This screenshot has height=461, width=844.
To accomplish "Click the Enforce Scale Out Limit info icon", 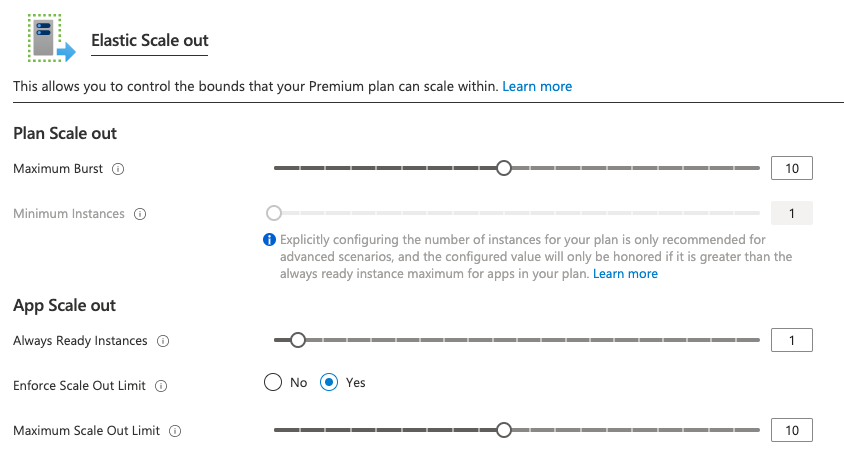I will coord(161,386).
